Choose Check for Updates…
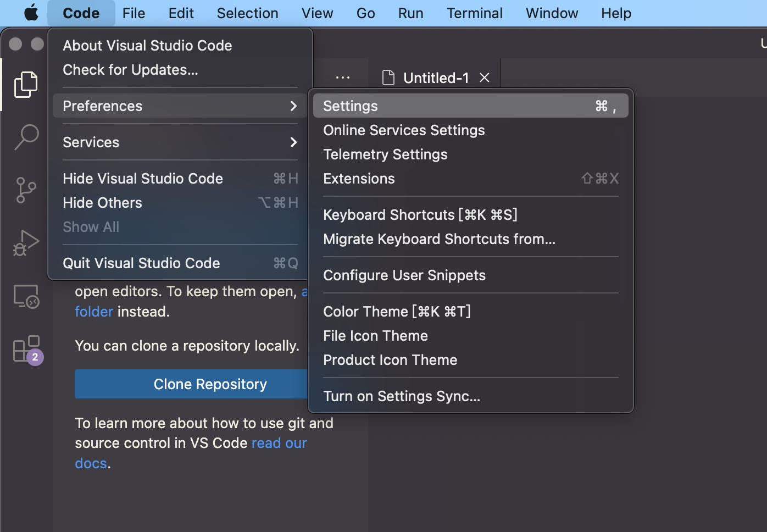The image size is (767, 532). (x=180, y=70)
